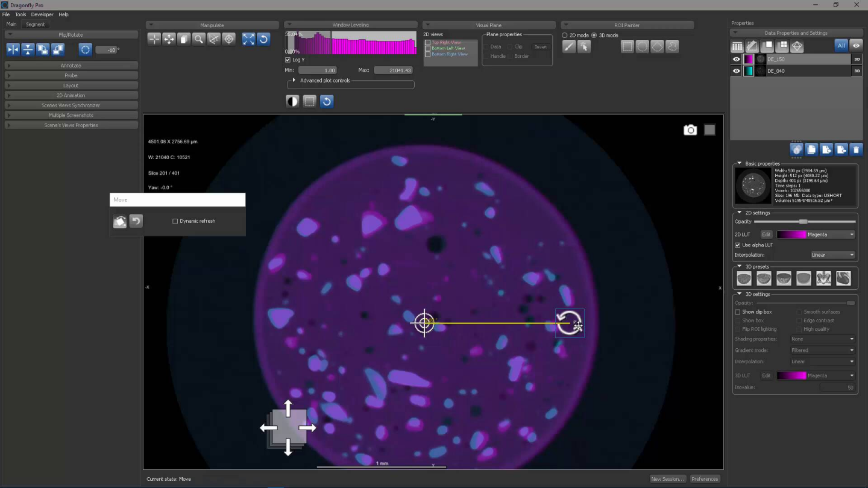This screenshot has height=488, width=868.
Task: Click the invert contrast half-circle icon
Action: 292,101
